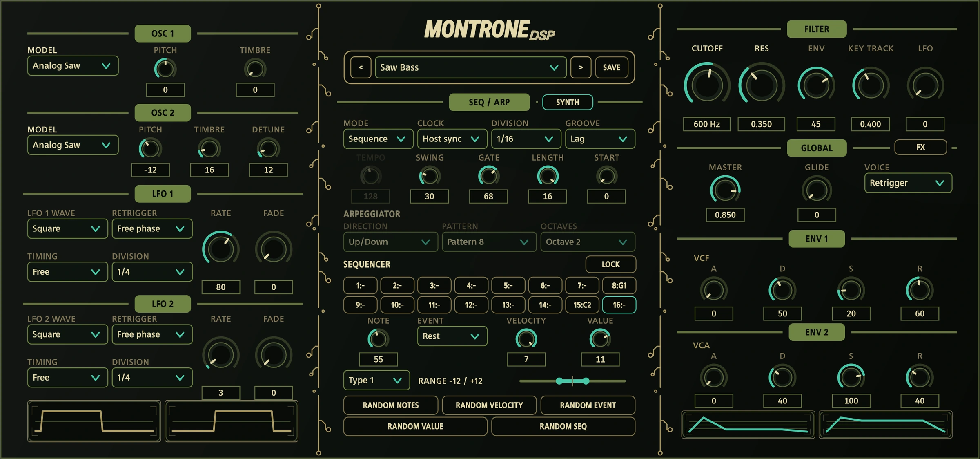The height and width of the screenshot is (459, 980).
Task: Turn the SWING knob
Action: [429, 176]
